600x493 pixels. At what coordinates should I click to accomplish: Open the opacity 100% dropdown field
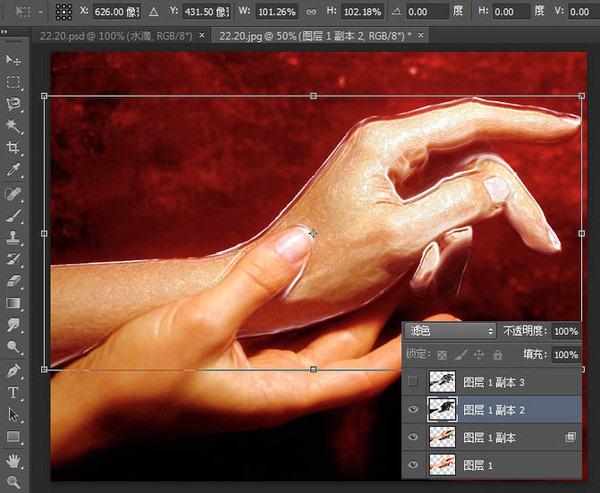click(x=566, y=331)
